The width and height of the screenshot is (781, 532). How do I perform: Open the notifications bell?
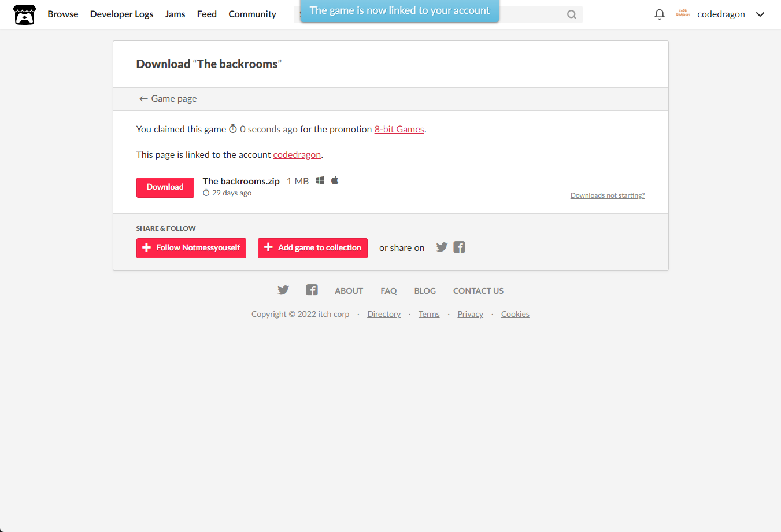[659, 14]
